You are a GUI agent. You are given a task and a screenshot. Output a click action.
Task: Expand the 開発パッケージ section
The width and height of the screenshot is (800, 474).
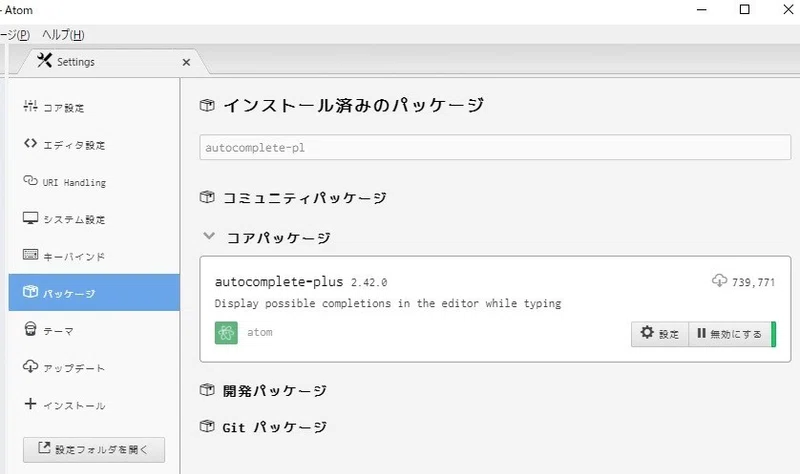pyautogui.click(x=274, y=390)
